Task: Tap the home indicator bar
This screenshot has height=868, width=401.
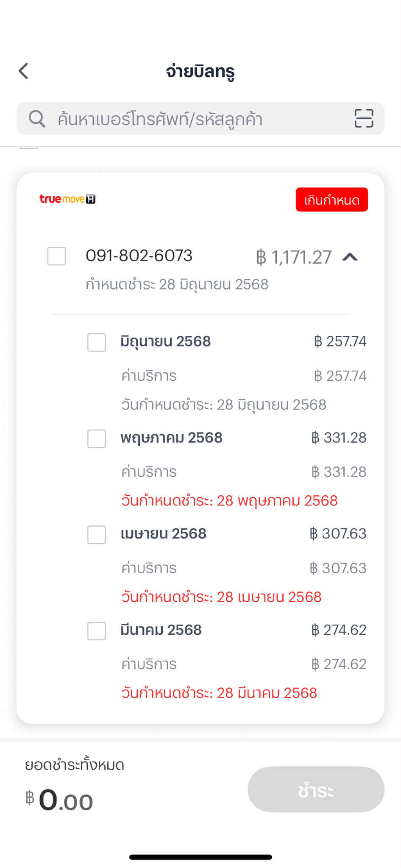Action: click(200, 857)
